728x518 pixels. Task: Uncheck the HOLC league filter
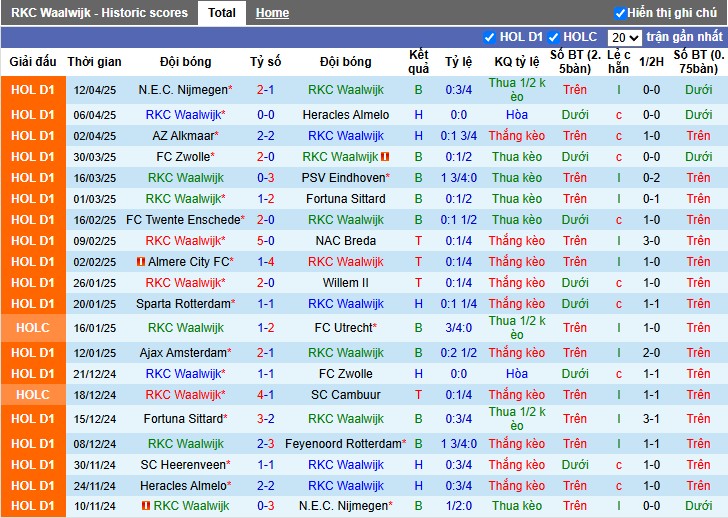pyautogui.click(x=553, y=37)
